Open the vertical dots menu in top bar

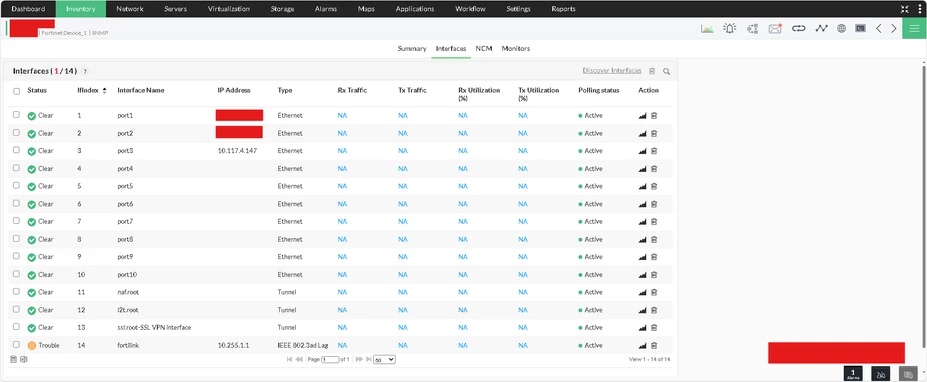pos(920,9)
